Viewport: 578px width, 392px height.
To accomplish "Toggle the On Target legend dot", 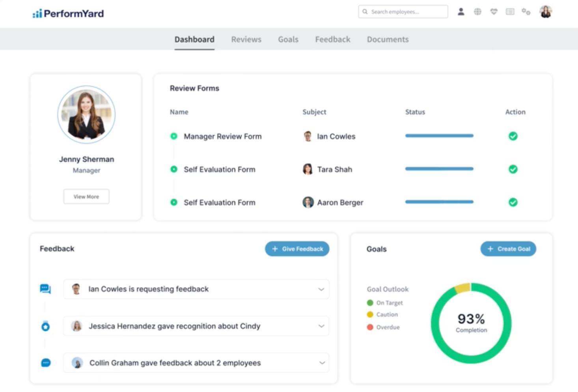I will tap(370, 303).
